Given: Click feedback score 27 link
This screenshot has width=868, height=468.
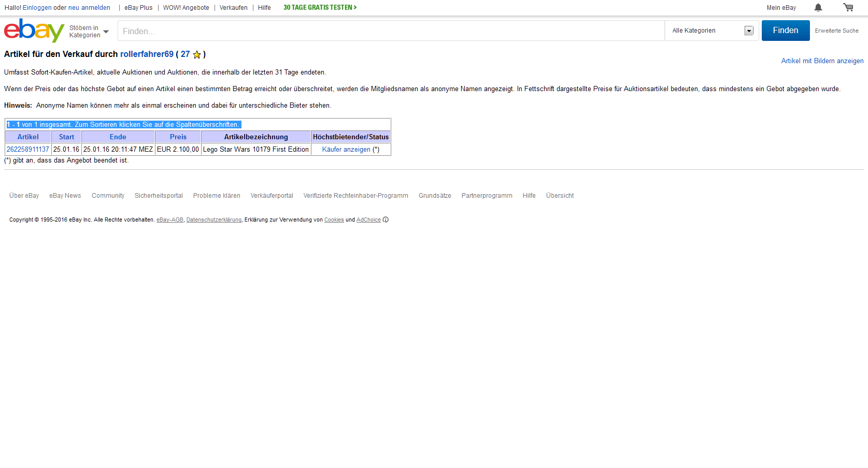Looking at the screenshot, I should [x=185, y=54].
